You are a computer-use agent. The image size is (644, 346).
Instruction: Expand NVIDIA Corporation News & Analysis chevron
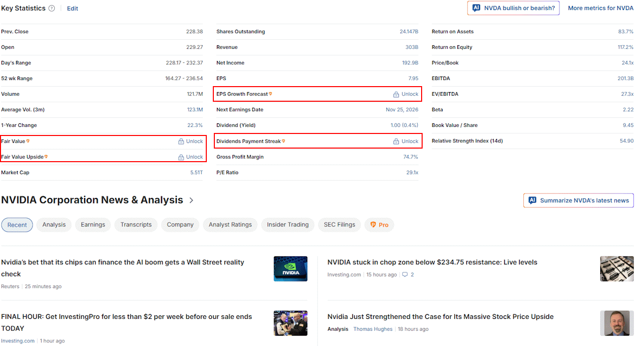[191, 200]
